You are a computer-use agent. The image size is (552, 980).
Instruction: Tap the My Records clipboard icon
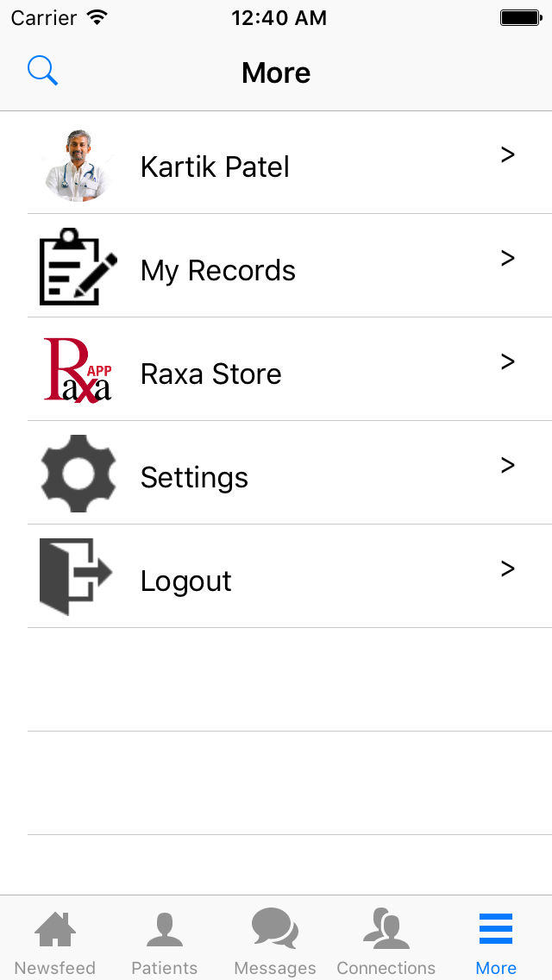pos(78,267)
